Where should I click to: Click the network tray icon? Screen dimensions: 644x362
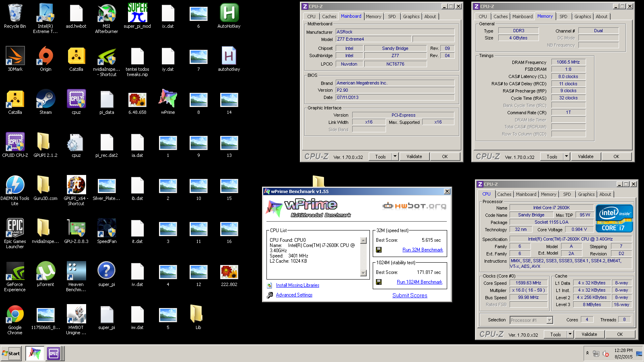pyautogui.click(x=597, y=354)
